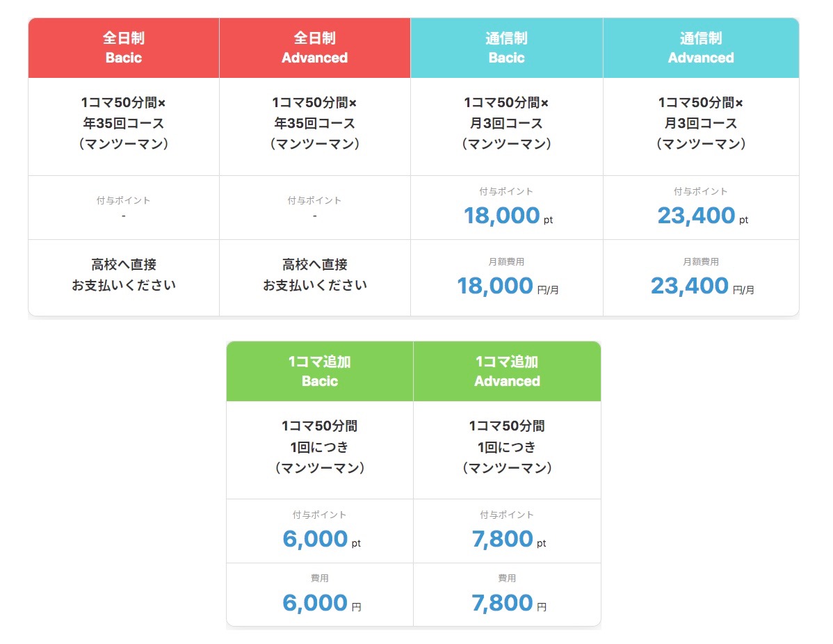Select the 1コマ追加 Advanced green header
This screenshot has height=644, width=833.
click(x=507, y=371)
